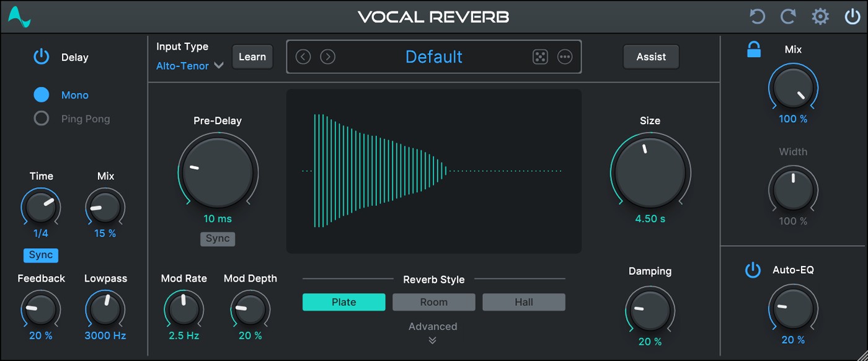This screenshot has width=868, height=361.
Task: Randomize preset with the dice icon
Action: [x=540, y=57]
